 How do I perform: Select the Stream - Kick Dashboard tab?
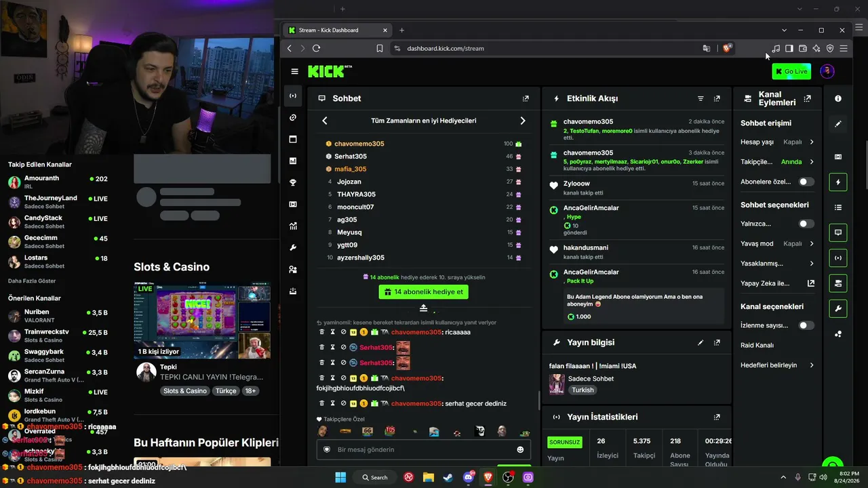[336, 30]
